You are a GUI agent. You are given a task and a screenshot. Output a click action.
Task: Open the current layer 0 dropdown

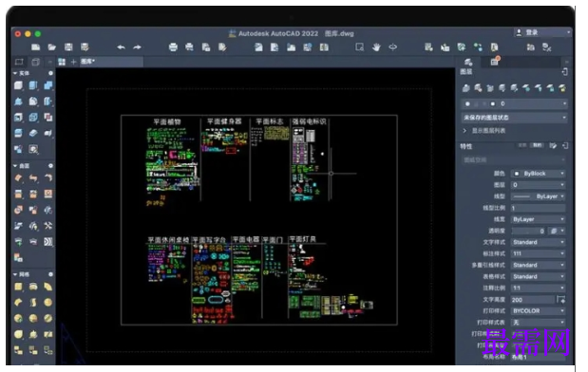(514, 103)
